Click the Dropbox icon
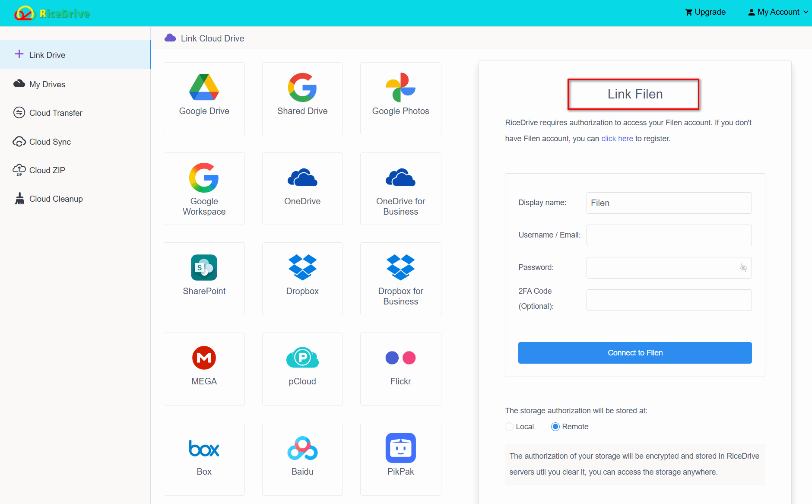The height and width of the screenshot is (504, 812). pos(302,267)
